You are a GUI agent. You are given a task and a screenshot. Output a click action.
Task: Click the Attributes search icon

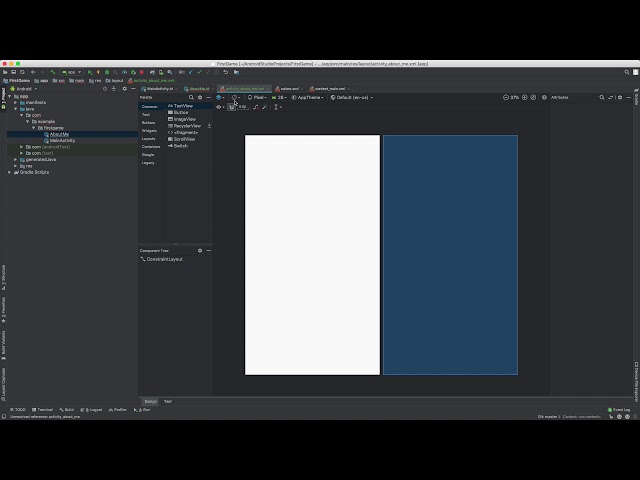[x=602, y=98]
